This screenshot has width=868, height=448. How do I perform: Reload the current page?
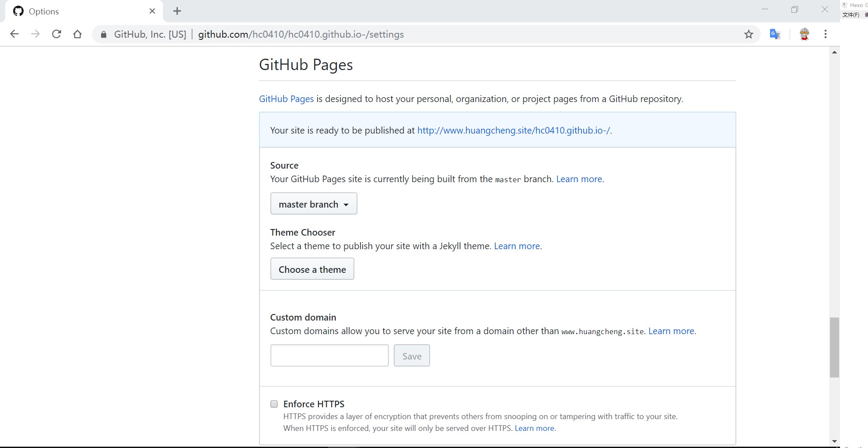coord(56,34)
